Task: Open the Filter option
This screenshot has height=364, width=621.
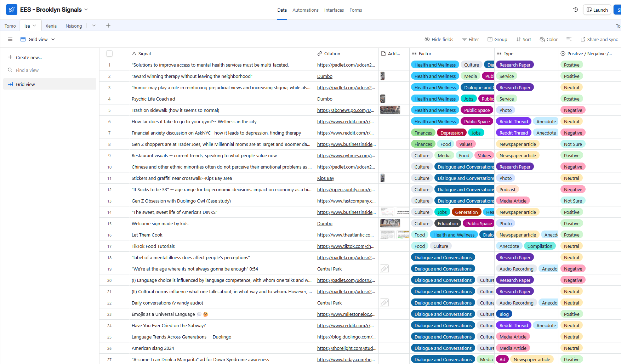Action: coord(470,39)
